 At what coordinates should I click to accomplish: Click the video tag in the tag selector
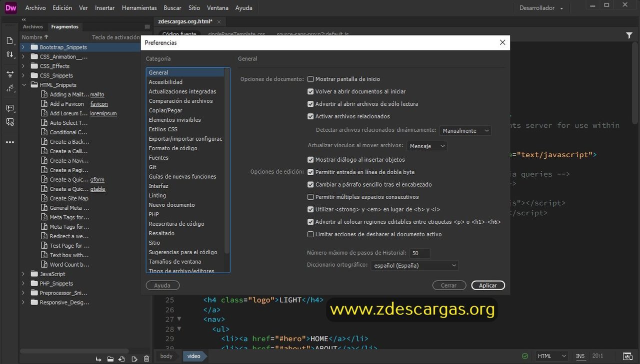coord(194,356)
